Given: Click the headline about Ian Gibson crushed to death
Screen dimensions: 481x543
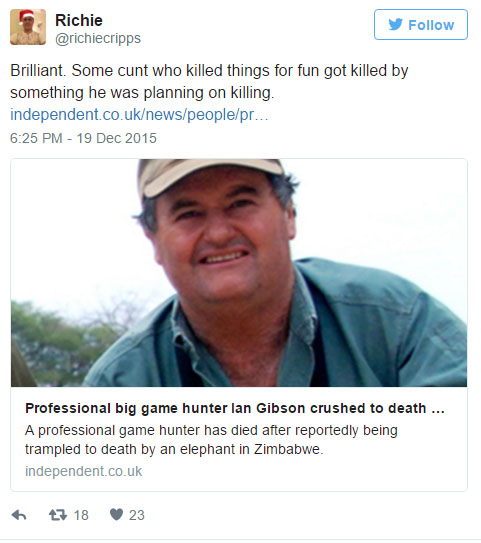Looking at the screenshot, I should click(x=235, y=409).
